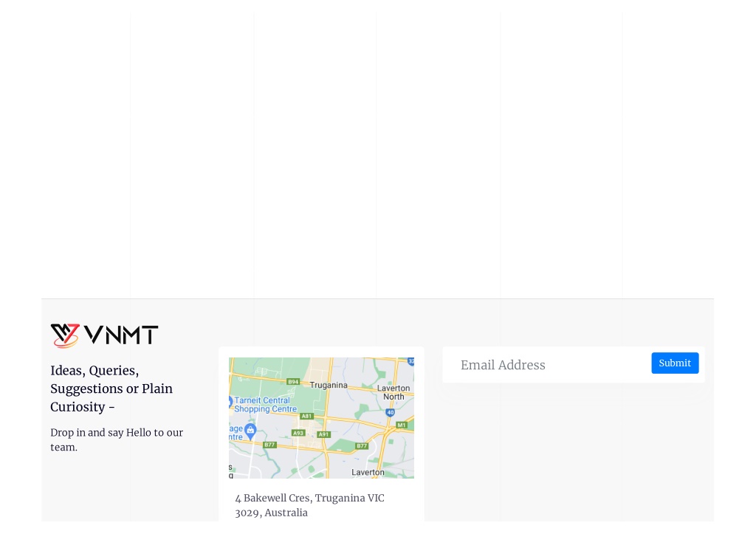The width and height of the screenshot is (756, 534).
Task: Click the A91 route badge on the map
Action: point(323,434)
